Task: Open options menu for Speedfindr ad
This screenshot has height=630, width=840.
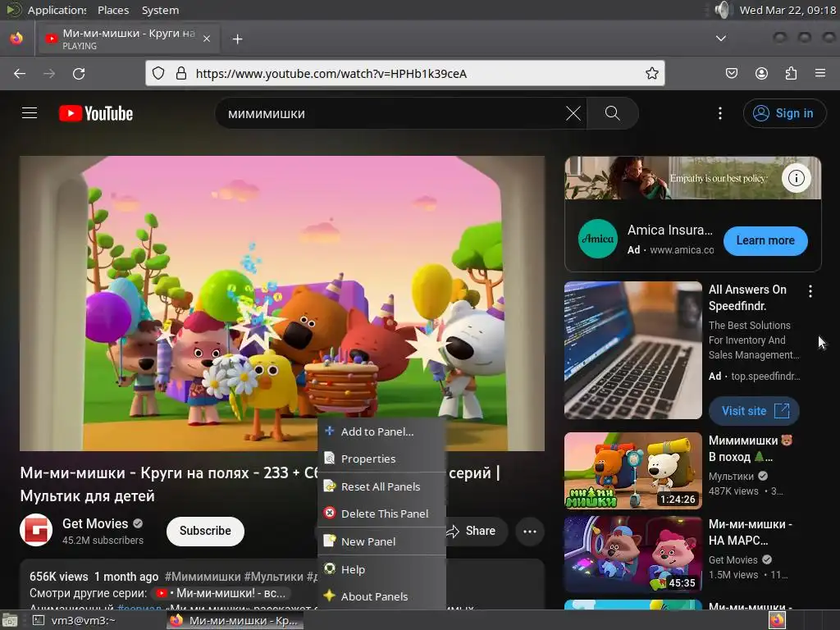Action: coord(810,291)
